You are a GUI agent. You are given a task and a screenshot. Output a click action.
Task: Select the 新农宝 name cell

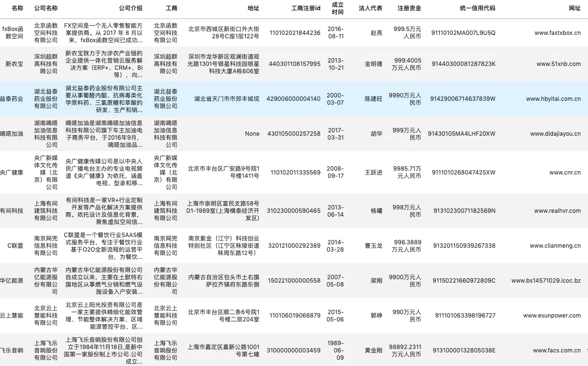pos(14,64)
